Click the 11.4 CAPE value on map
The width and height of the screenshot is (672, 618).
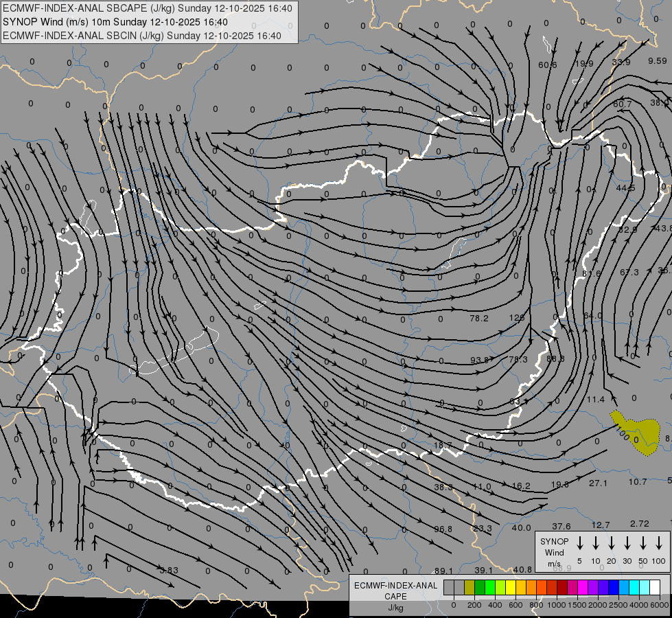click(x=595, y=399)
